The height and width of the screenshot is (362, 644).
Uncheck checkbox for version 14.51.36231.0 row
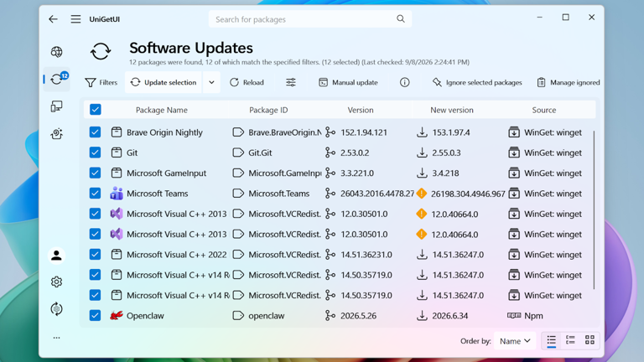pyautogui.click(x=95, y=255)
